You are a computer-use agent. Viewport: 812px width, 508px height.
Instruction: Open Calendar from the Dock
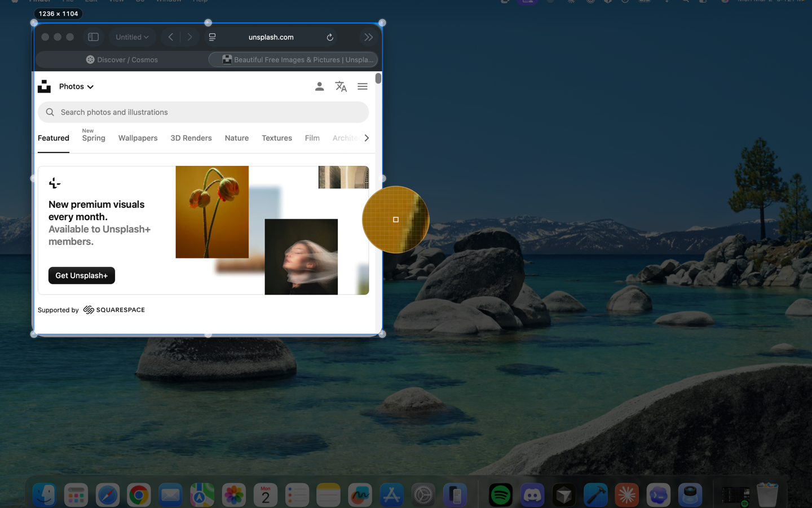tap(265, 495)
